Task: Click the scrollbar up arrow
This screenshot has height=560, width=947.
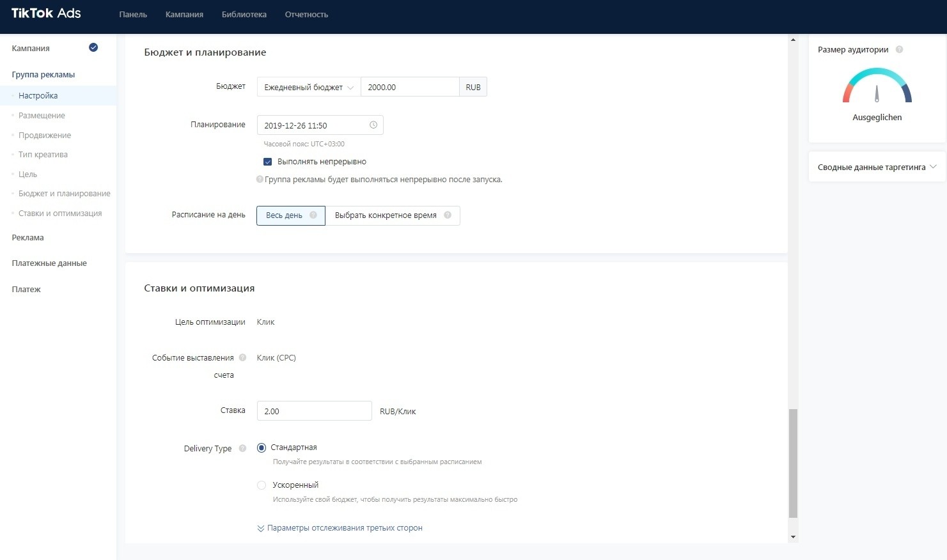Action: (793, 40)
